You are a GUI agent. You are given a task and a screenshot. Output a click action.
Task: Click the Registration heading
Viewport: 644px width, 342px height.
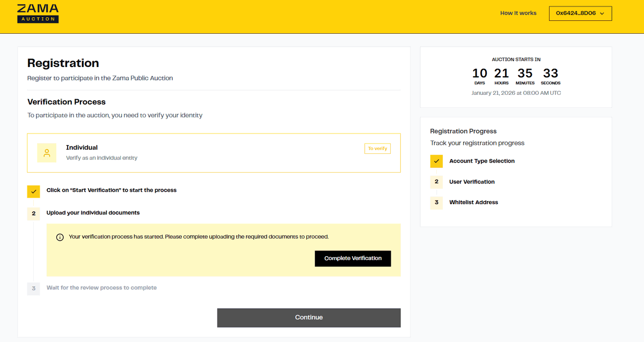pos(63,63)
